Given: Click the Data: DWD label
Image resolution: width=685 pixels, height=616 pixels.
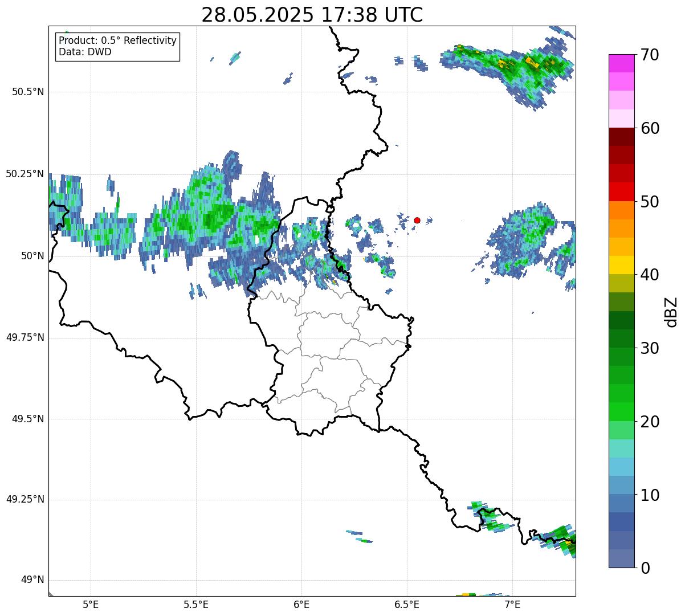Looking at the screenshot, I should (85, 52).
